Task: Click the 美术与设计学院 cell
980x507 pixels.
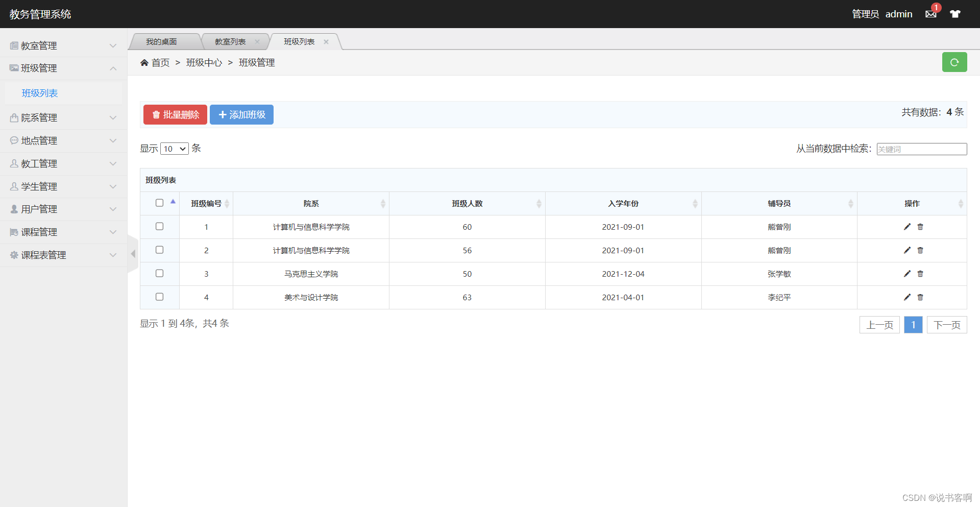Action: 311,298
